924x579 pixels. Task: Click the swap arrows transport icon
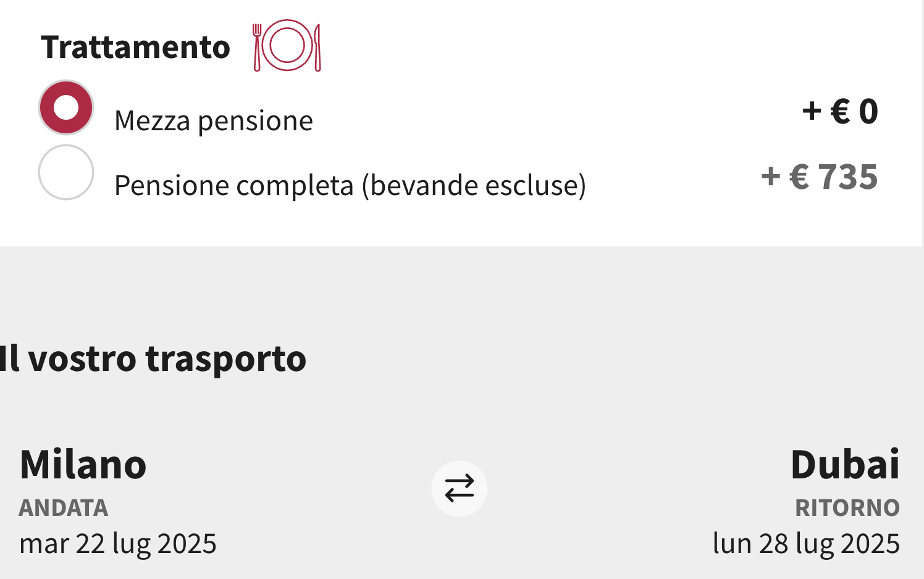coord(460,488)
